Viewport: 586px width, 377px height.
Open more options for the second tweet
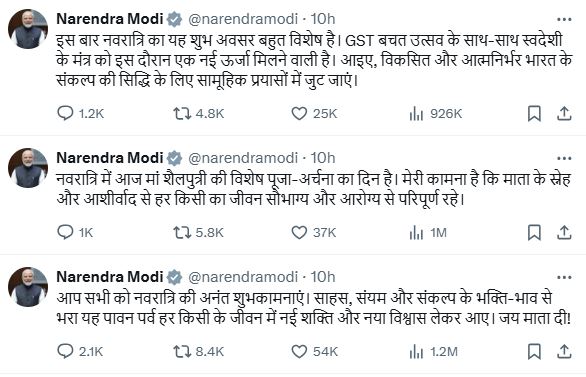pyautogui.click(x=564, y=158)
